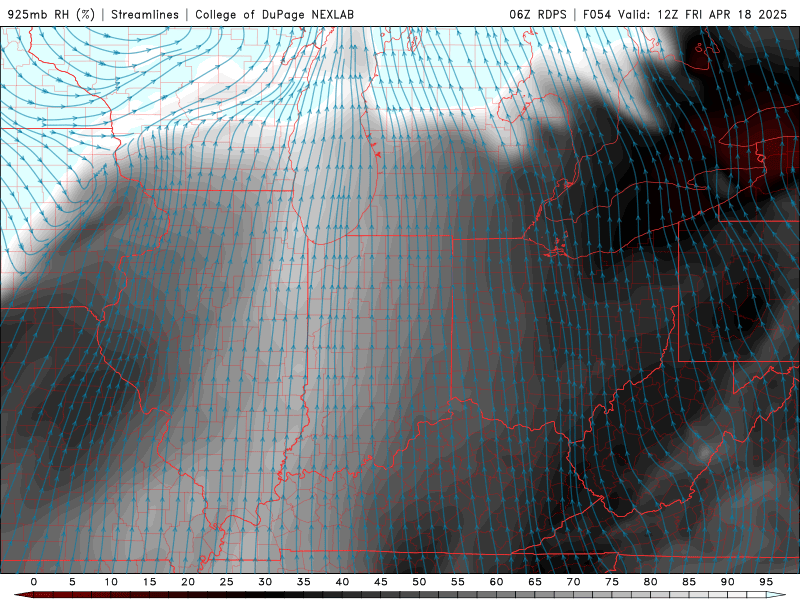Screen dimensions: 800x600
Task: Click the colorbar value label "0"
Action: [34, 582]
